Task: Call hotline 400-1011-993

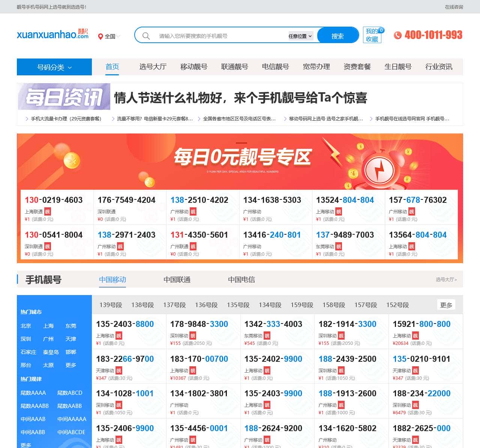Action: click(433, 35)
